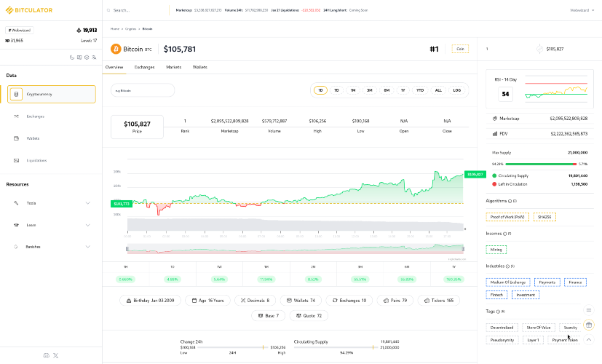Open the Webwizard user dropdown at top right

coord(582,10)
